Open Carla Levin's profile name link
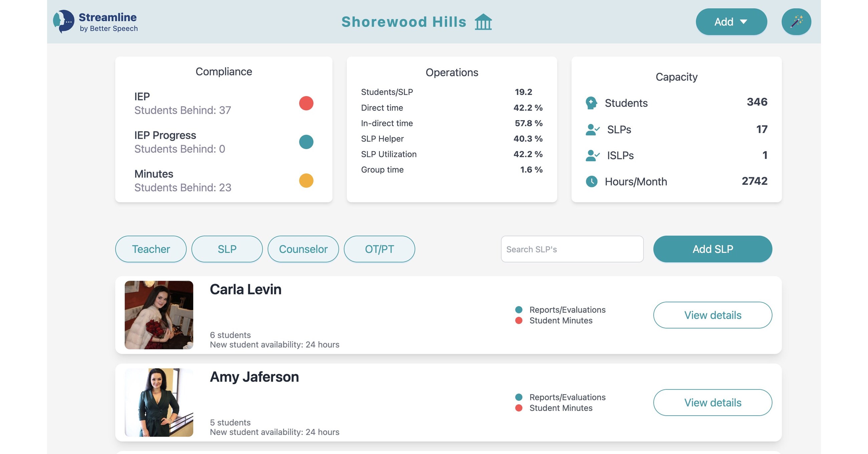Image resolution: width=868 pixels, height=454 pixels. pyautogui.click(x=246, y=289)
